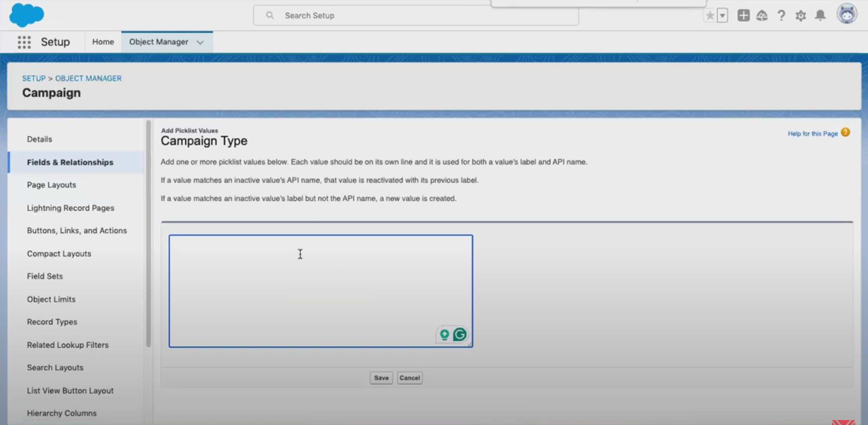Image resolution: width=868 pixels, height=425 pixels.
Task: Click the Trailhead guidance icon
Action: tap(762, 16)
